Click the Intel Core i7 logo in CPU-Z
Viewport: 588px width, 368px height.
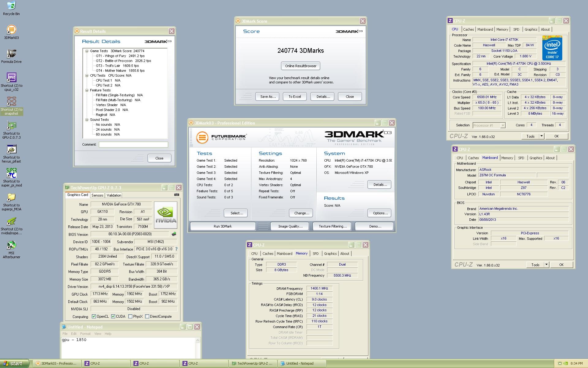(x=552, y=48)
